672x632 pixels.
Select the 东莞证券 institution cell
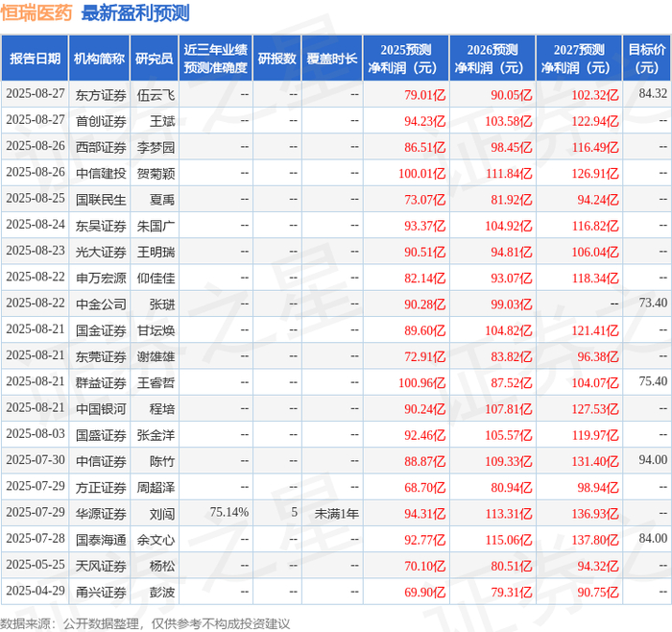101,356
